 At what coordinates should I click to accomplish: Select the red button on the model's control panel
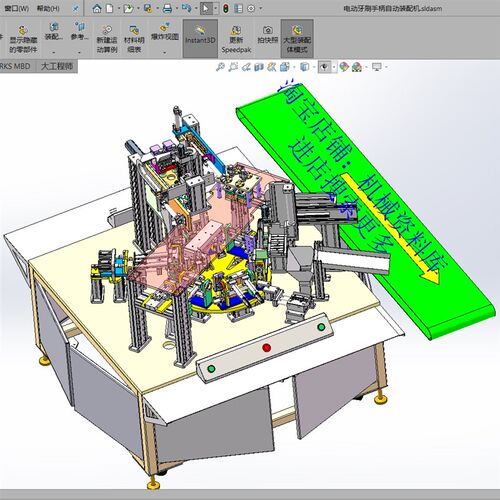click(266, 348)
